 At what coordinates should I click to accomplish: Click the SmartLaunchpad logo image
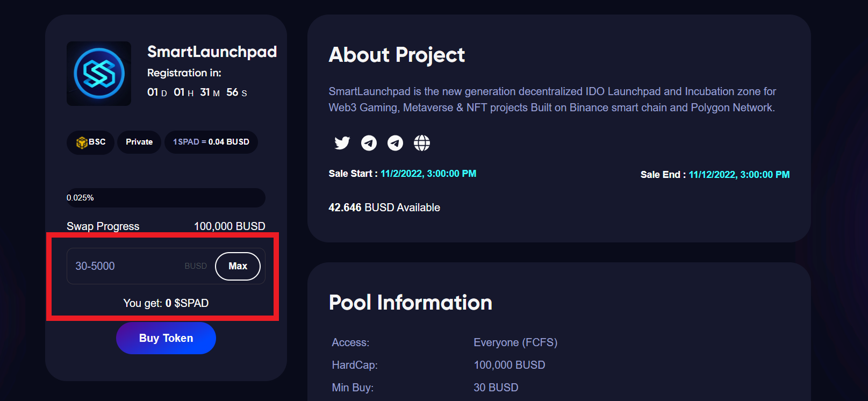[99, 74]
